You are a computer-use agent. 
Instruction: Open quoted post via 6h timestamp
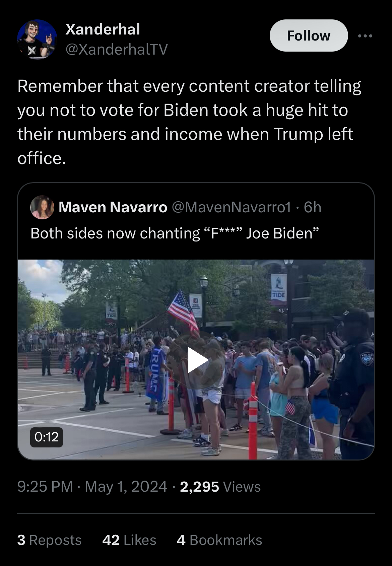(x=312, y=207)
